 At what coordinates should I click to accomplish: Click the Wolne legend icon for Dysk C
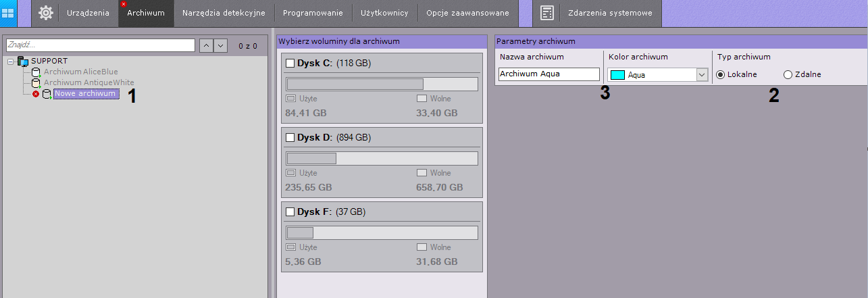tap(422, 99)
